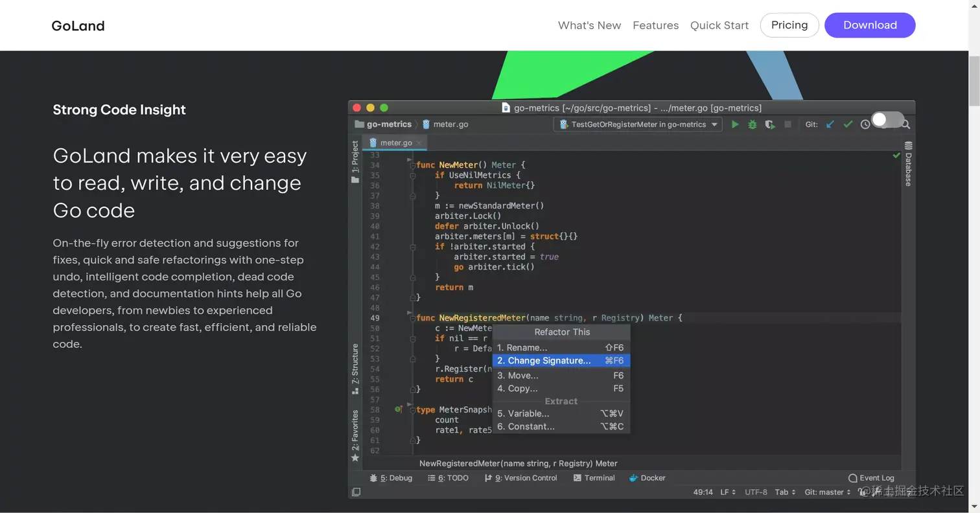Image resolution: width=980 pixels, height=513 pixels.
Task: Collapse the NewRegisteredMeter function fold on line 49
Action: [x=412, y=318]
